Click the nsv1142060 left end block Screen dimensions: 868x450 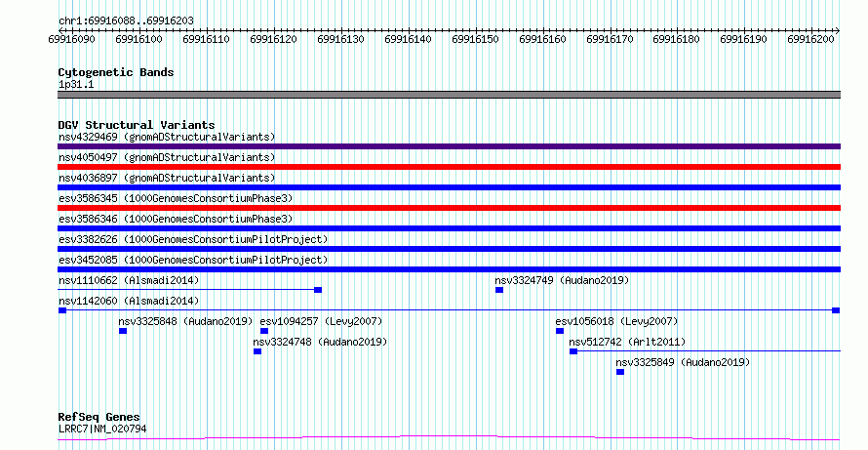pos(62,310)
